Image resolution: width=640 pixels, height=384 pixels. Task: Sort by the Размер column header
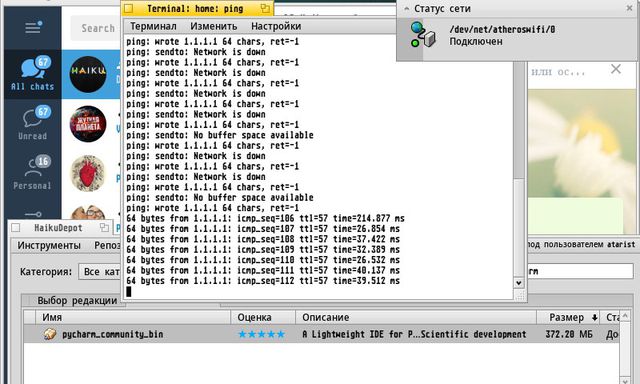click(x=568, y=317)
